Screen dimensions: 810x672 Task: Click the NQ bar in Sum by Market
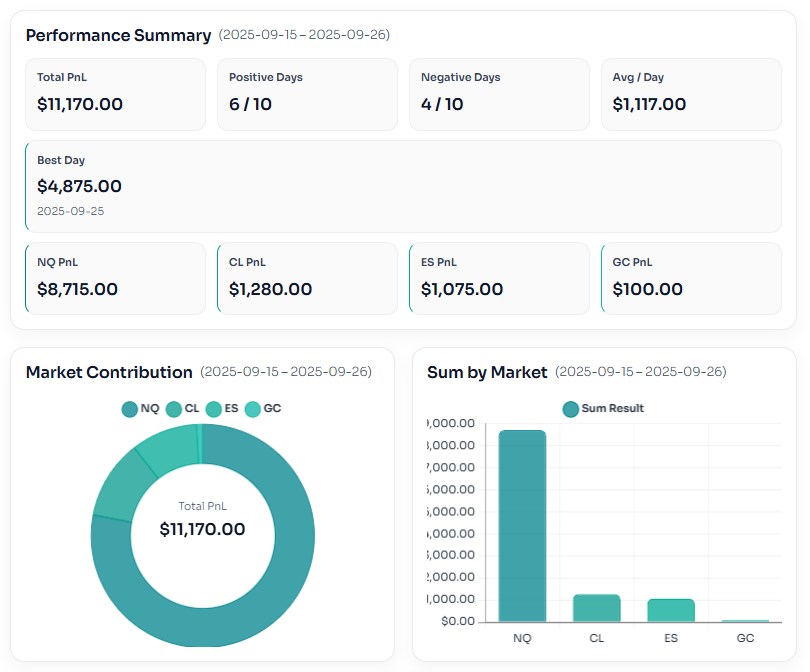click(x=522, y=525)
